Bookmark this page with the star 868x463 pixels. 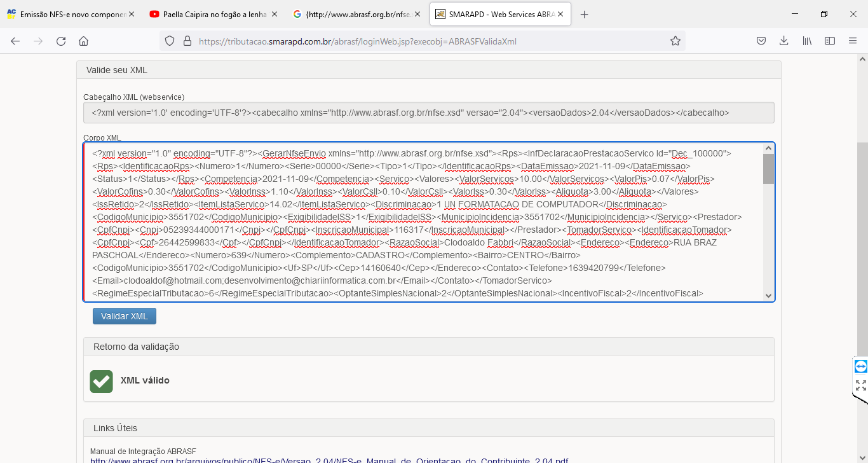pyautogui.click(x=675, y=41)
